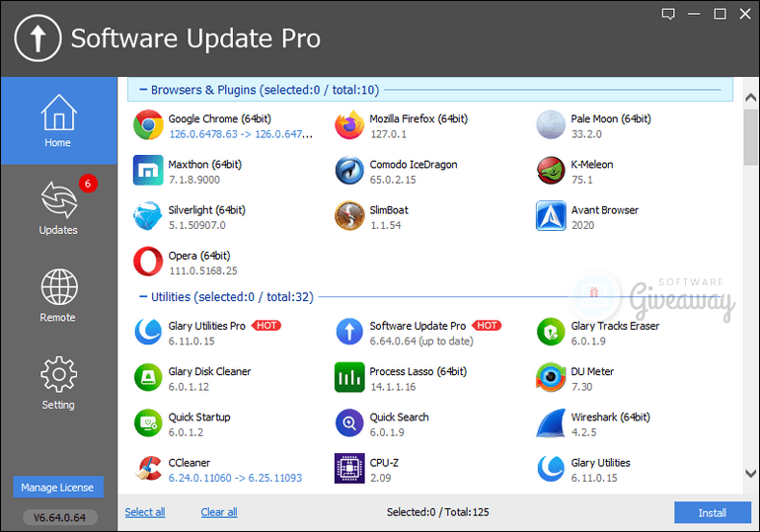Click scrollbar down arrow
Screen dimensions: 760x532
751,474
